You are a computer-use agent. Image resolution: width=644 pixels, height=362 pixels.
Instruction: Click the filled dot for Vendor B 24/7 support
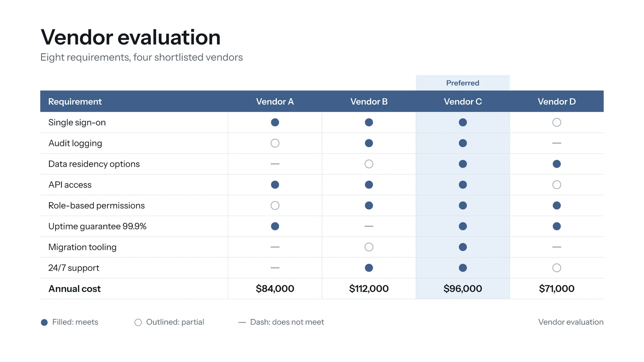[x=369, y=268]
